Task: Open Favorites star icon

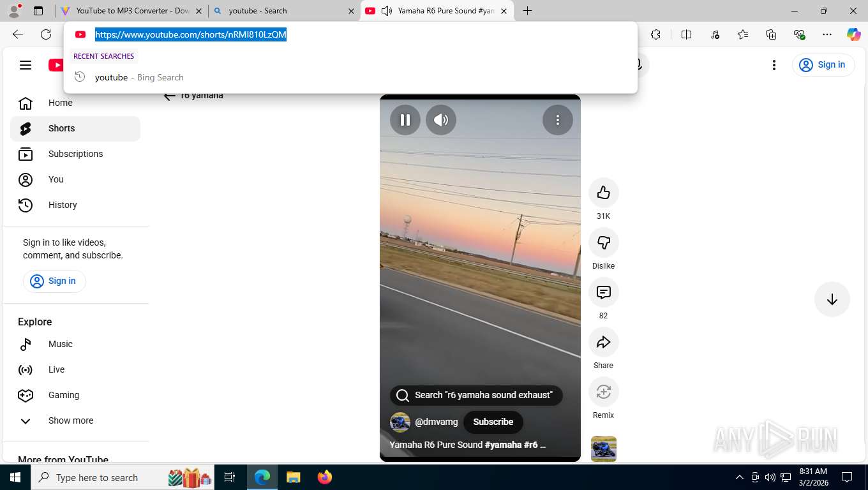Action: pyautogui.click(x=743, y=34)
